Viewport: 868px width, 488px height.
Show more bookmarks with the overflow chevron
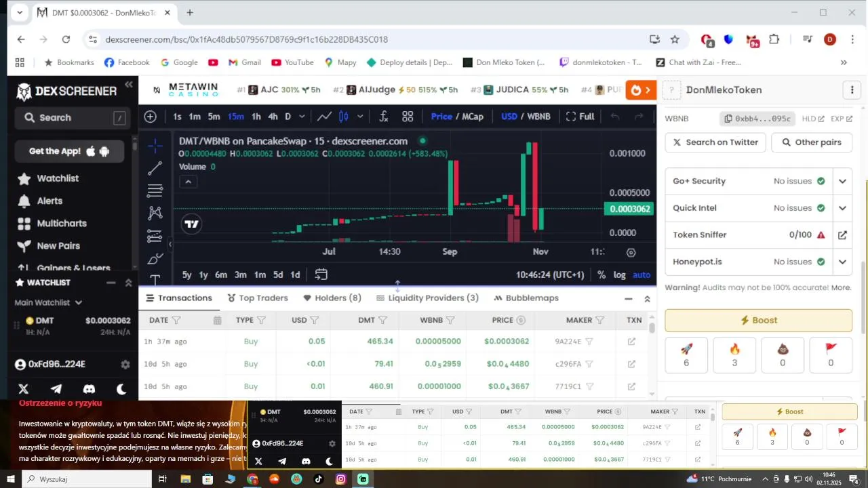(x=844, y=62)
